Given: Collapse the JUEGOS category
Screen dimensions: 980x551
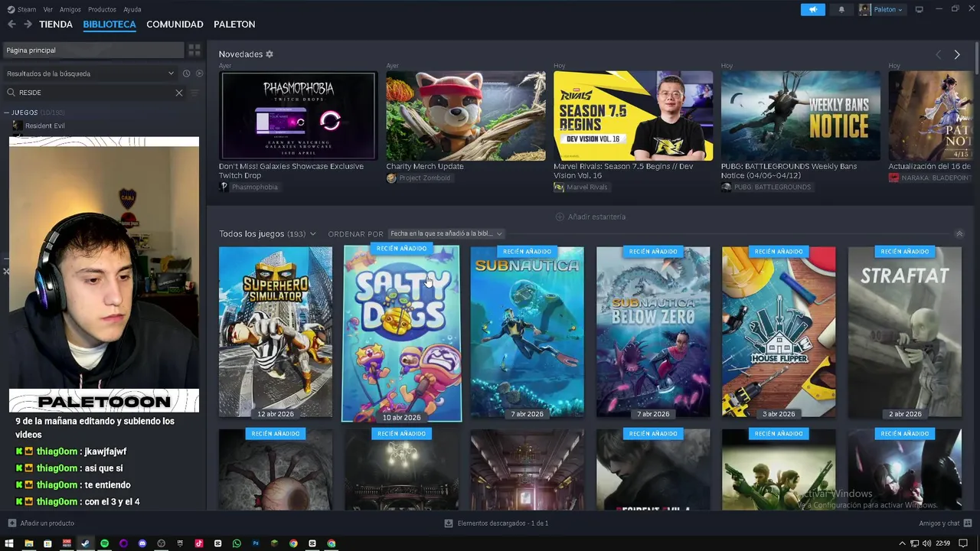Looking at the screenshot, I should [x=6, y=112].
